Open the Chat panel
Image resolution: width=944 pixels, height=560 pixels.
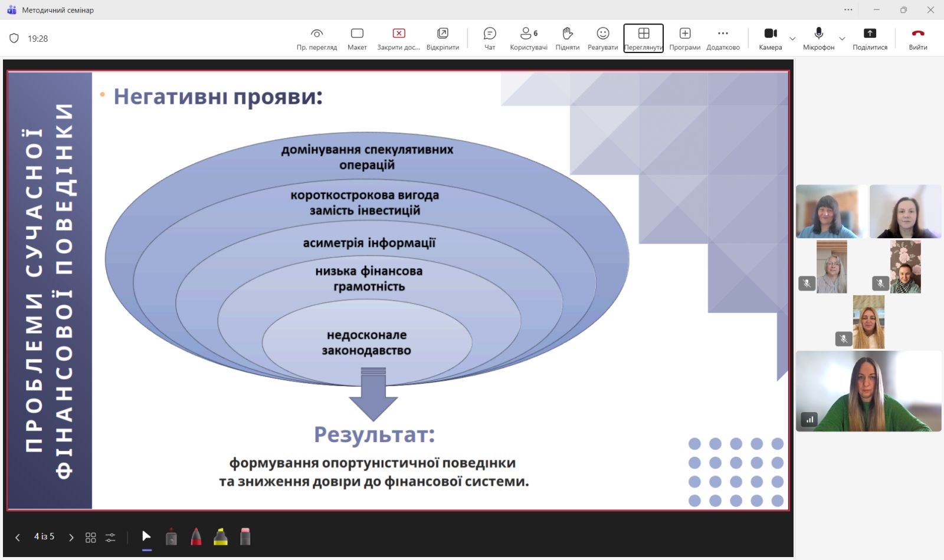click(x=489, y=38)
